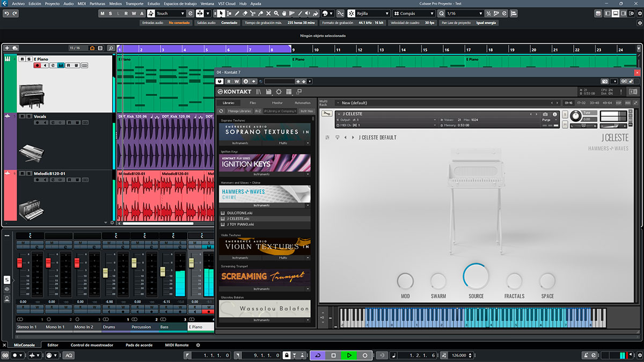
Task: Click the A-Z sort button in Kontakt
Action: tap(258, 111)
